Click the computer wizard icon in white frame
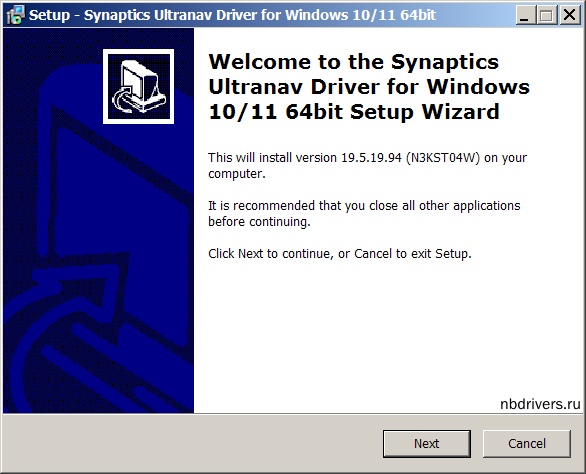 138,86
